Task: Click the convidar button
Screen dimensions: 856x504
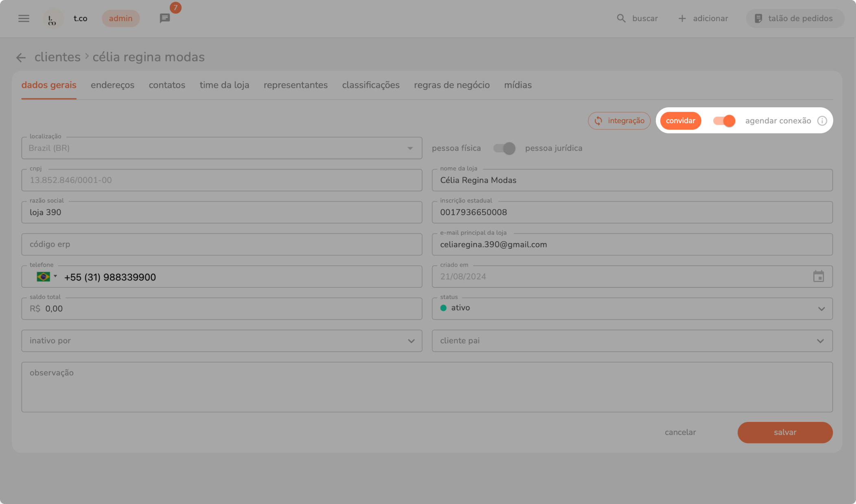Action: coord(680,121)
